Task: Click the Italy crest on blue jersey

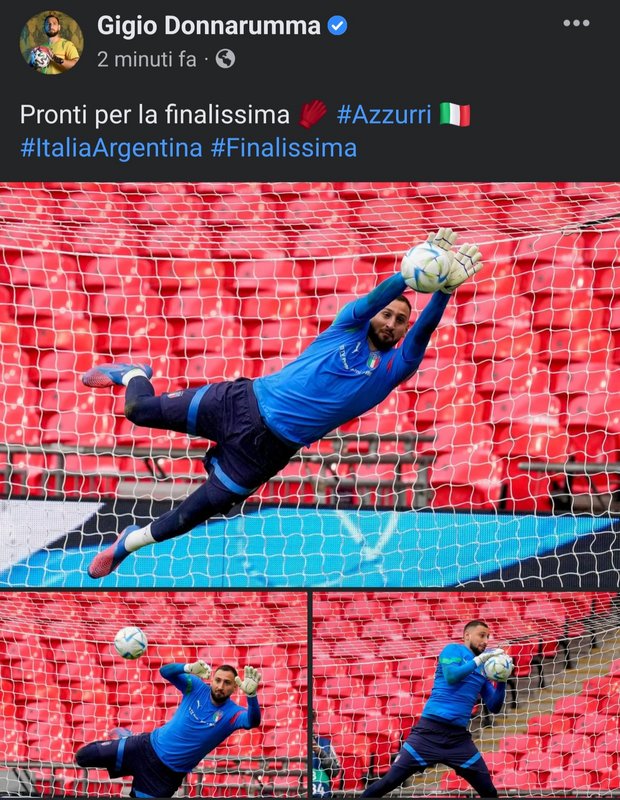Action: click(374, 361)
